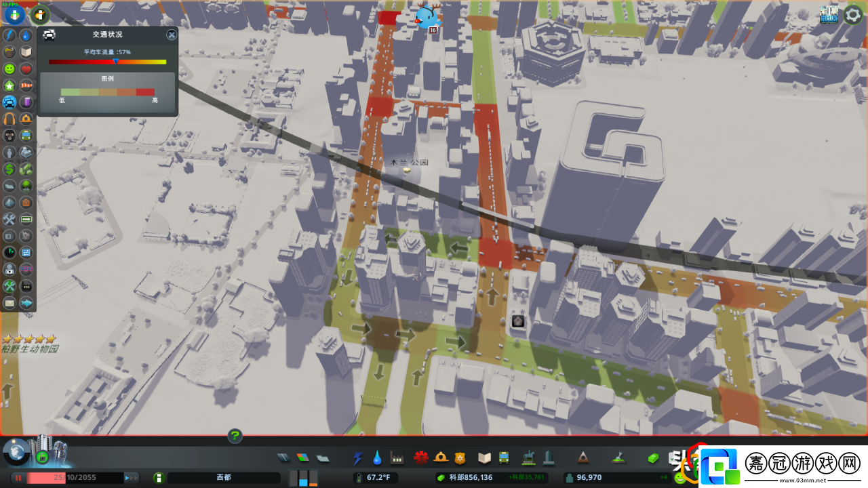
Task: Open the monuments pyramid build menu
Action: coord(583,458)
